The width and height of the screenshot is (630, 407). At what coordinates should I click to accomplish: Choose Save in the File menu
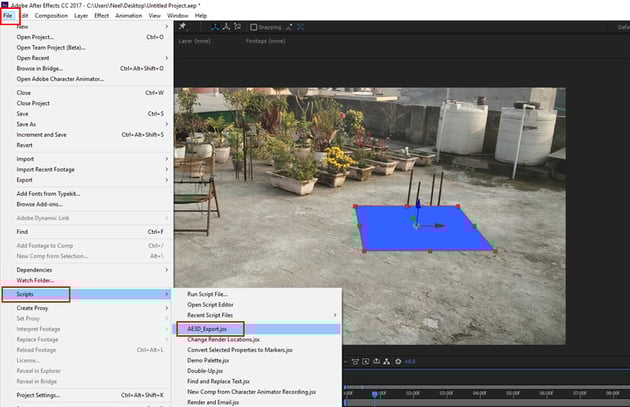coord(87,114)
